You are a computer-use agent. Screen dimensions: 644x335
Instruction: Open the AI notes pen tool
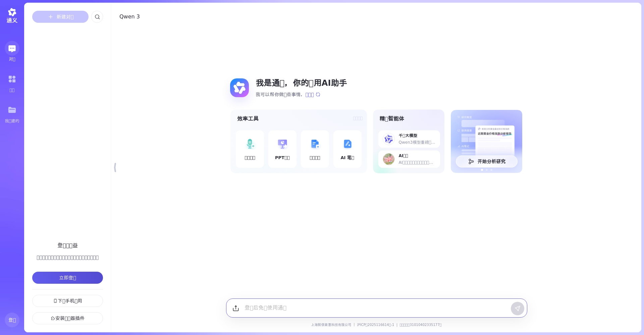pyautogui.click(x=347, y=149)
